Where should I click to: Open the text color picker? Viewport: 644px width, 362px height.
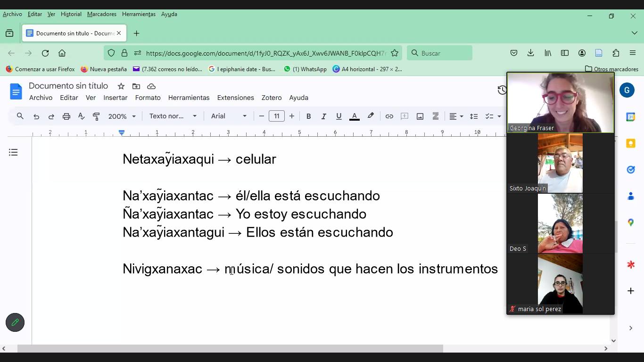(355, 116)
